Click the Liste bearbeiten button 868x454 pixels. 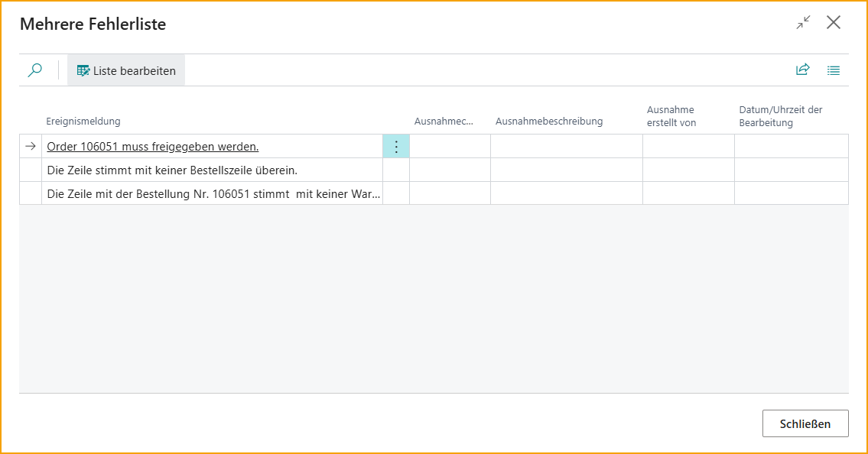(126, 70)
